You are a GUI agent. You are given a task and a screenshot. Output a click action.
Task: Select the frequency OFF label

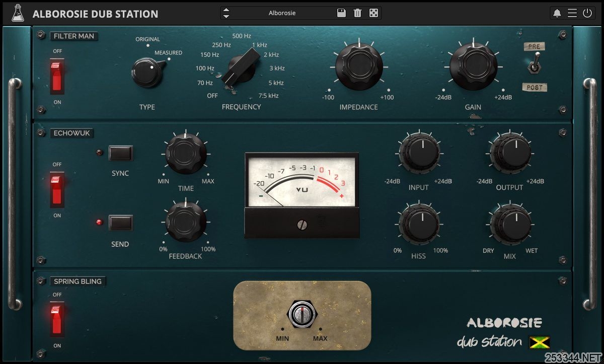coord(212,96)
